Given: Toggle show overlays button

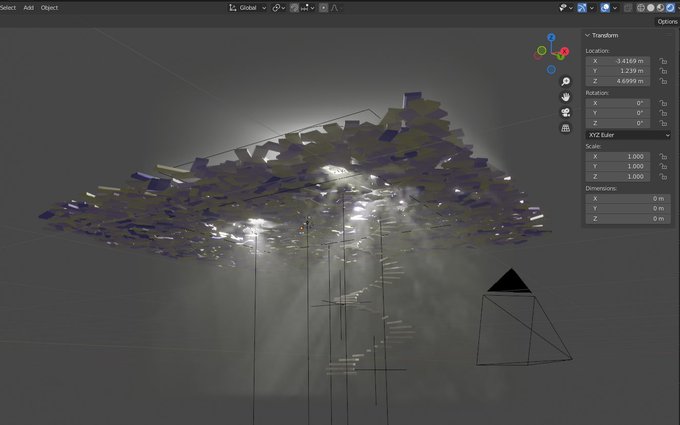Looking at the screenshot, I should [x=605, y=8].
